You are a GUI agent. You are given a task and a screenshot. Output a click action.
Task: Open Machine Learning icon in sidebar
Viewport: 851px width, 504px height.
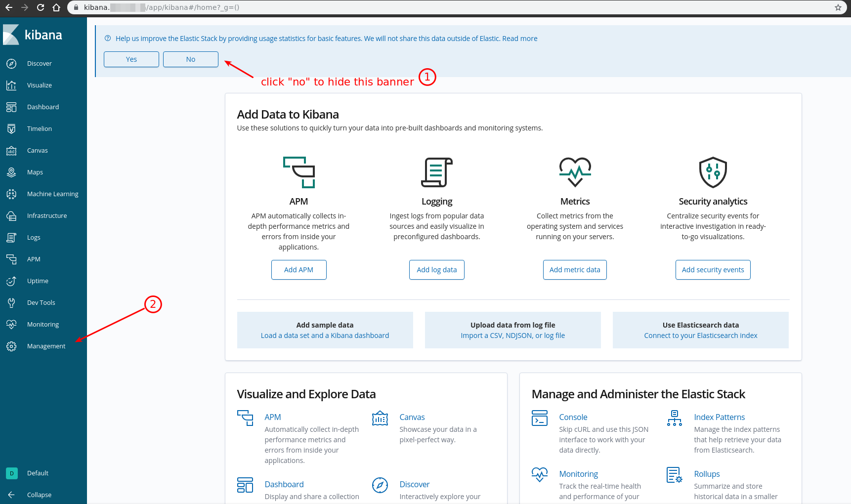click(x=11, y=194)
